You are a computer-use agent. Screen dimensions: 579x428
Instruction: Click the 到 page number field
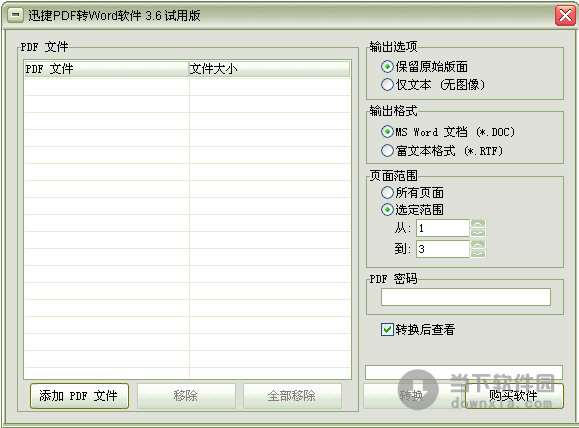pos(443,249)
